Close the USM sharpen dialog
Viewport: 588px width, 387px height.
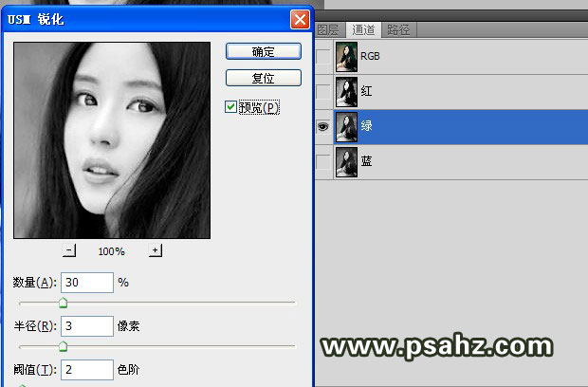point(300,19)
